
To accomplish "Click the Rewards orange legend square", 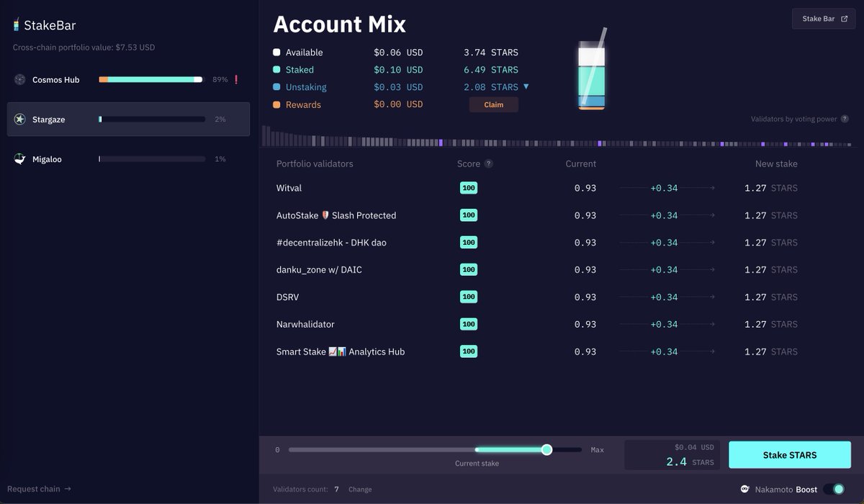I will [x=276, y=104].
